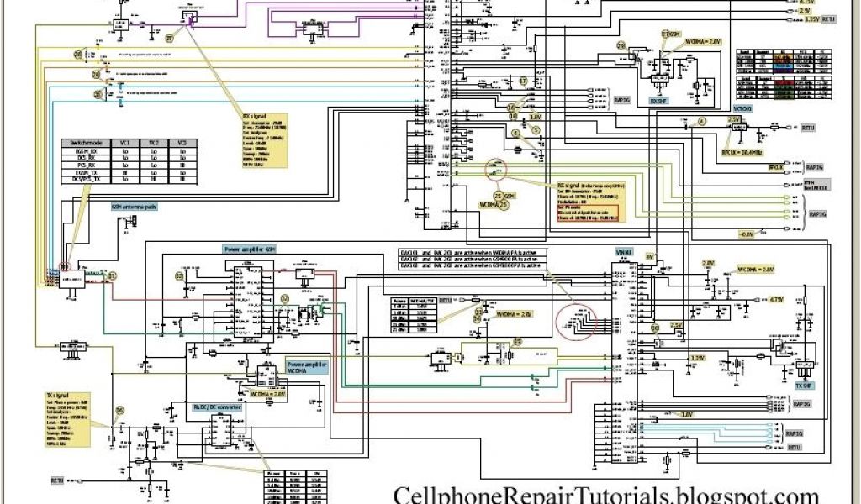Click test point marker 35
The height and width of the screenshot is (504, 861).
[517, 341]
